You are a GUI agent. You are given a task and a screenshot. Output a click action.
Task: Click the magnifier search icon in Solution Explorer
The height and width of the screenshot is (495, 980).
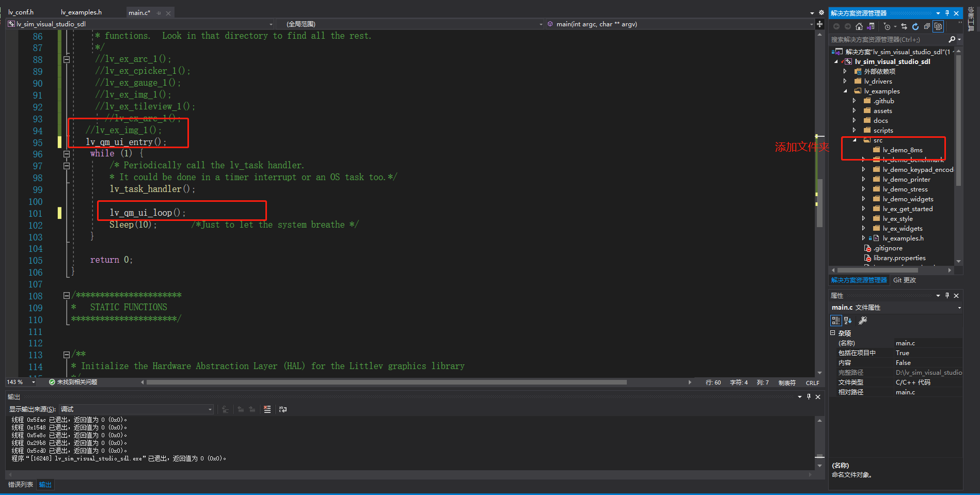point(952,39)
